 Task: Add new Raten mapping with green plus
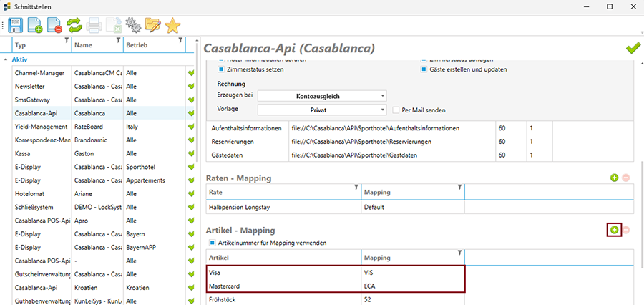(x=613, y=177)
